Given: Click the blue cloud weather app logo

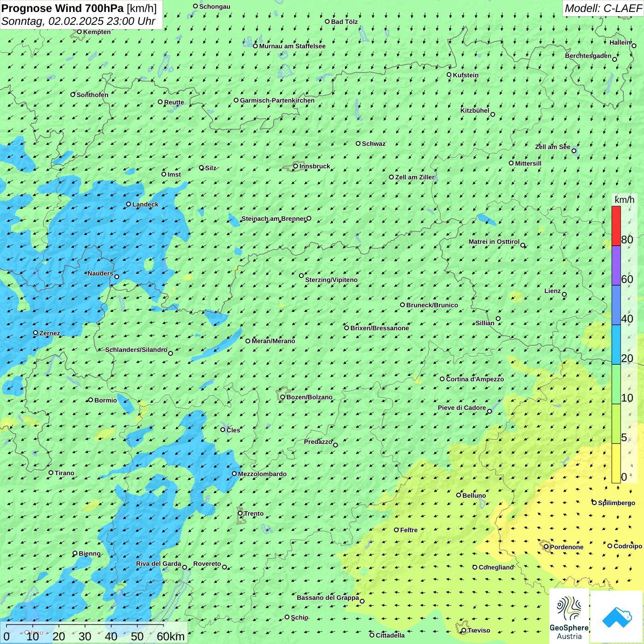Looking at the screenshot, I should pyautogui.click(x=617, y=617).
